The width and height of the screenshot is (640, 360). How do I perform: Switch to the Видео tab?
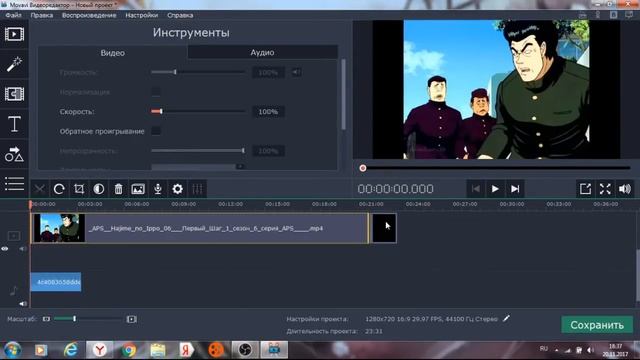(113, 53)
